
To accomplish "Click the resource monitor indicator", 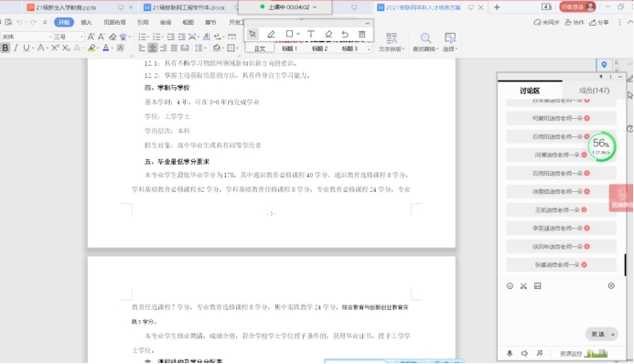I will coord(584,354).
